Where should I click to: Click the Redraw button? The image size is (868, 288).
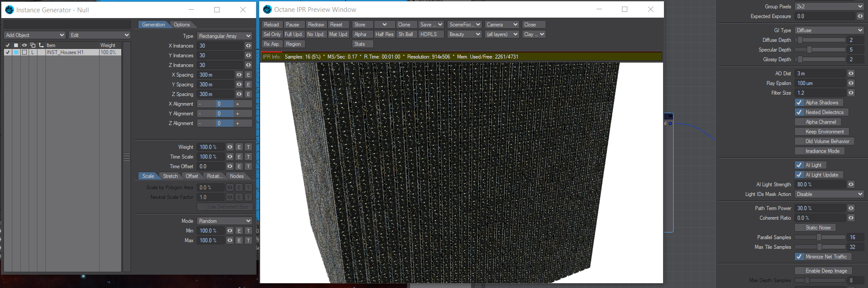(x=316, y=25)
